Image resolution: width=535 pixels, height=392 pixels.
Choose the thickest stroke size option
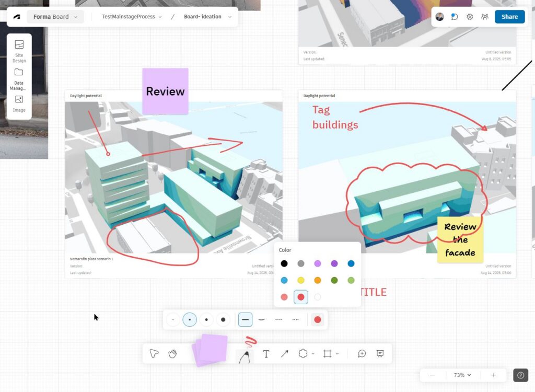point(223,319)
